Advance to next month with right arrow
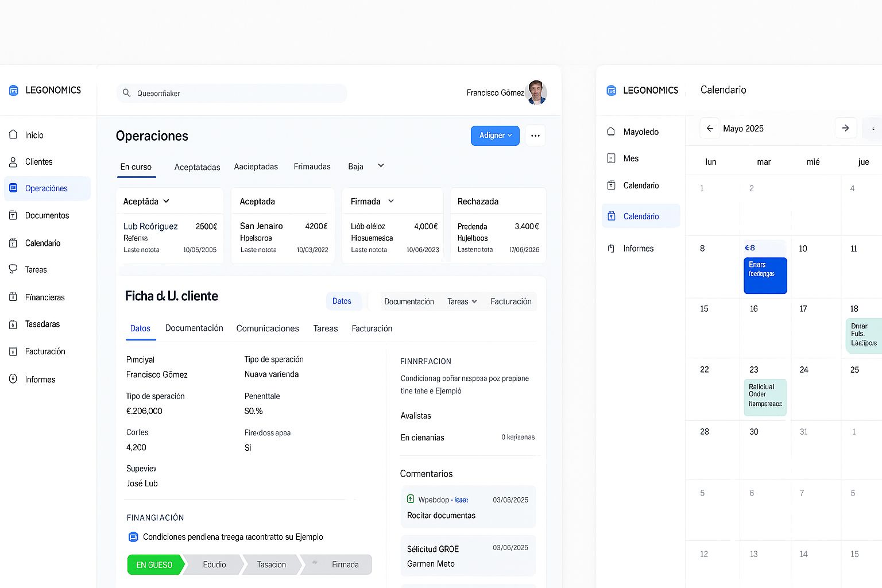The image size is (882, 588). (845, 128)
